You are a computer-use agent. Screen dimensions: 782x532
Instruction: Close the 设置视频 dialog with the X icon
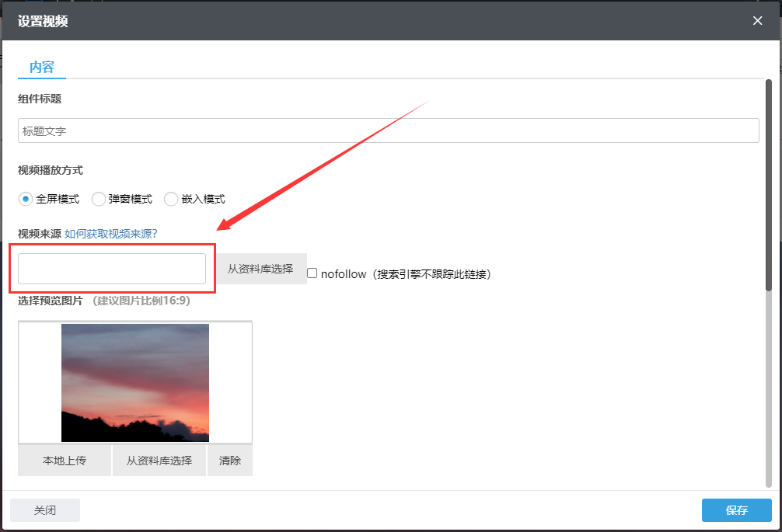tap(757, 21)
